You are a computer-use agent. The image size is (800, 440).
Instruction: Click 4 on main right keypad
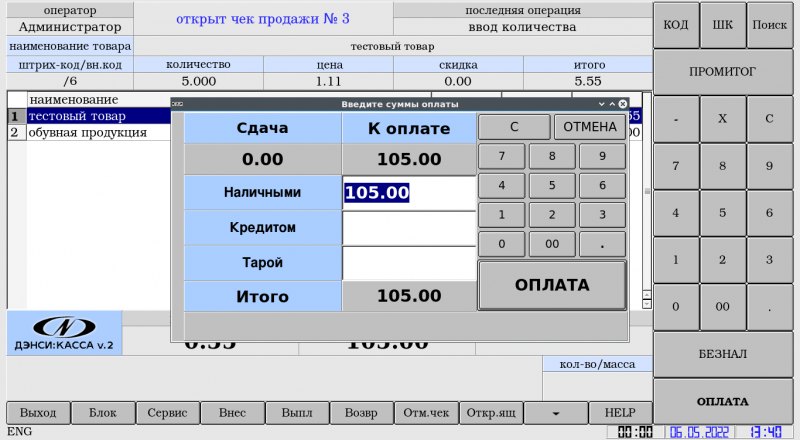pos(676,213)
